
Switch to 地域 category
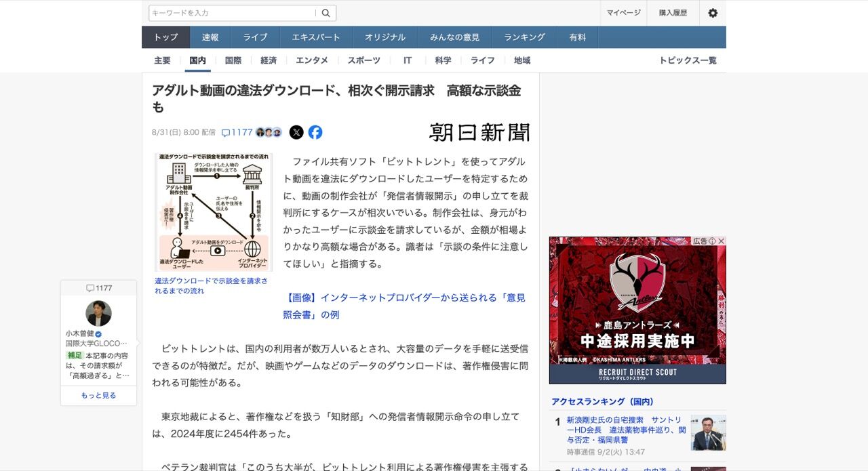[522, 60]
